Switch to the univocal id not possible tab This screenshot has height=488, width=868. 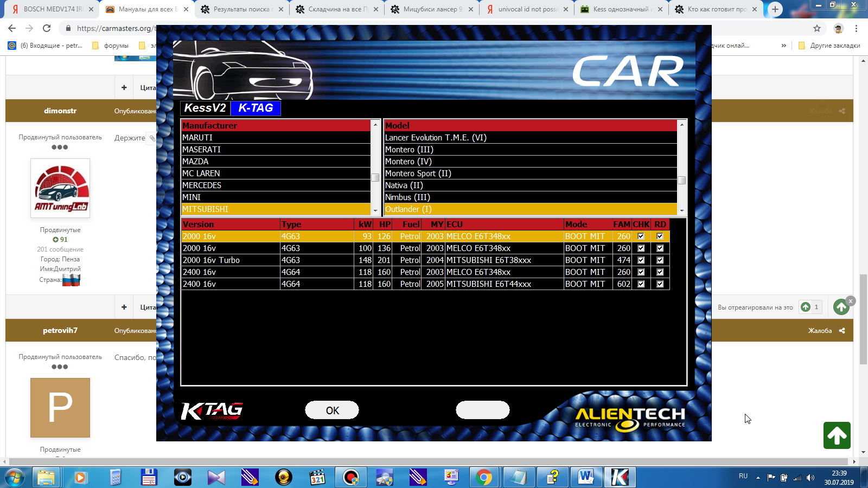(526, 9)
